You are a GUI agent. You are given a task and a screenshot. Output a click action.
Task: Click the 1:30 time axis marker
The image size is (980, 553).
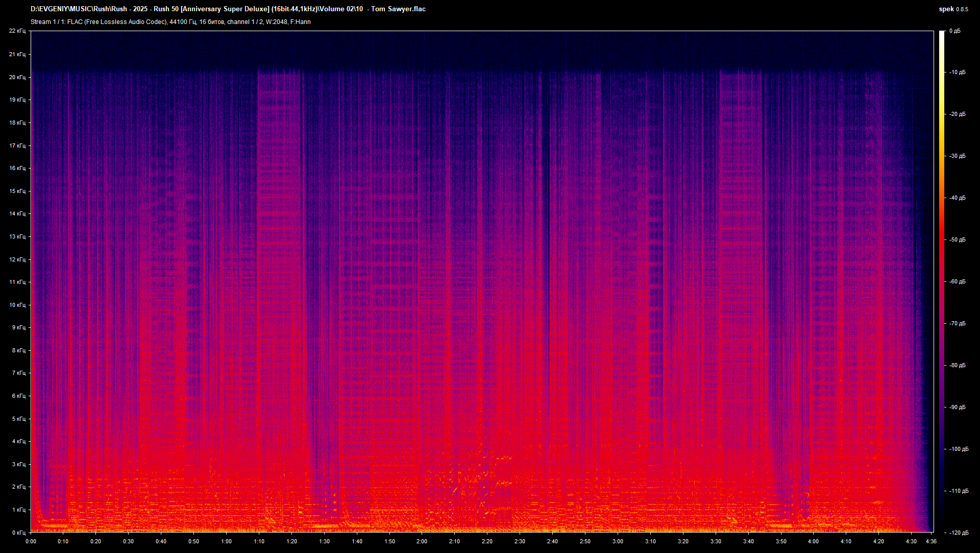point(324,541)
